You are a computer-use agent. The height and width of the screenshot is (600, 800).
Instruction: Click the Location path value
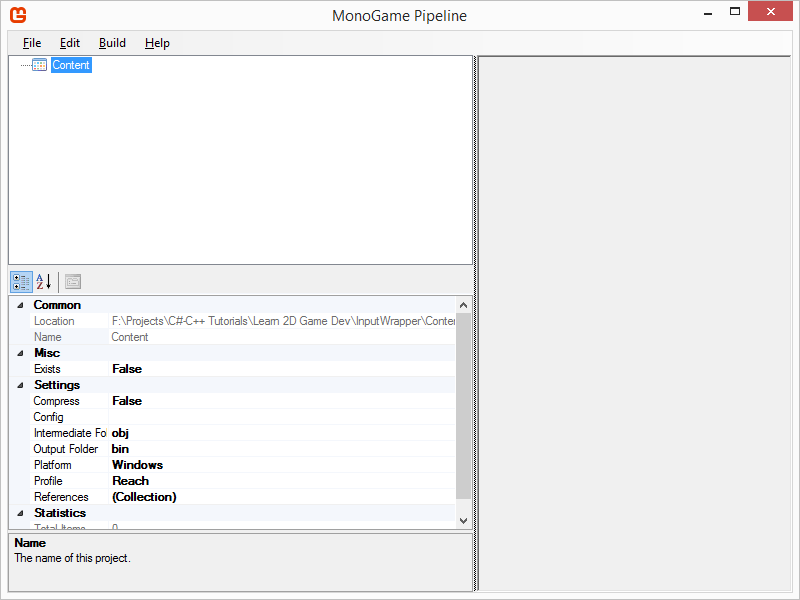tap(283, 321)
